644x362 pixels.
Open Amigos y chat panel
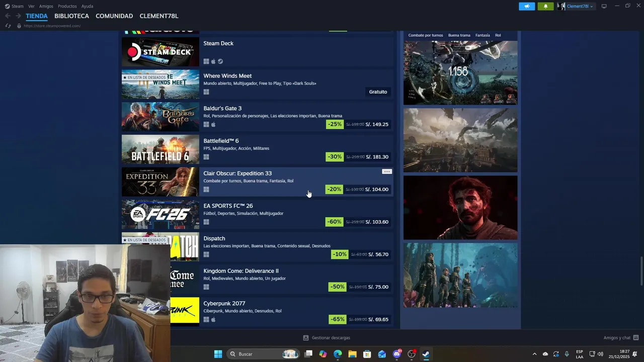[621, 338]
